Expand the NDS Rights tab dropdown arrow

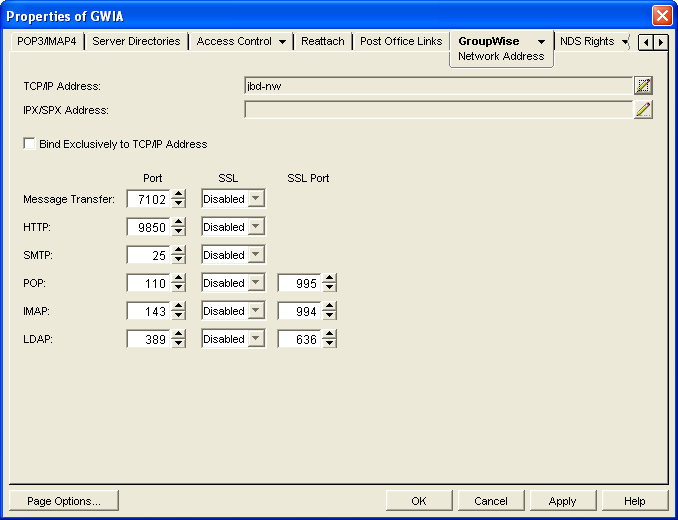point(625,42)
